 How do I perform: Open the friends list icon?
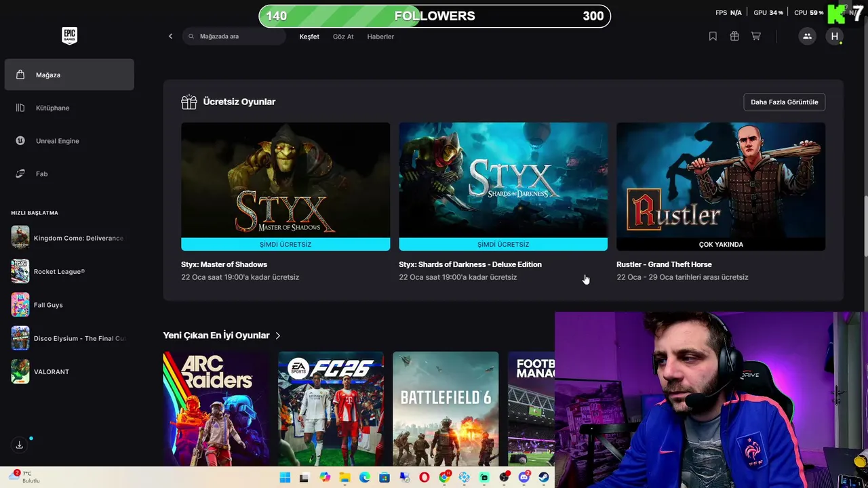click(807, 37)
